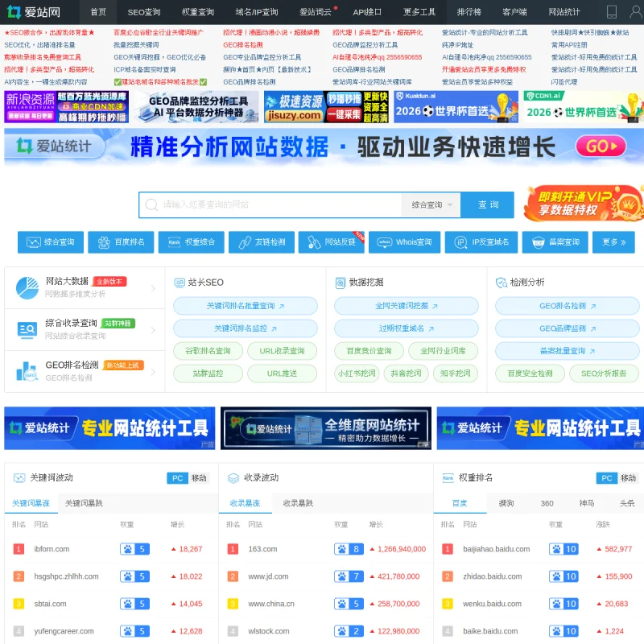
Task: Click the 收录波动 layers icon
Action: (233, 477)
